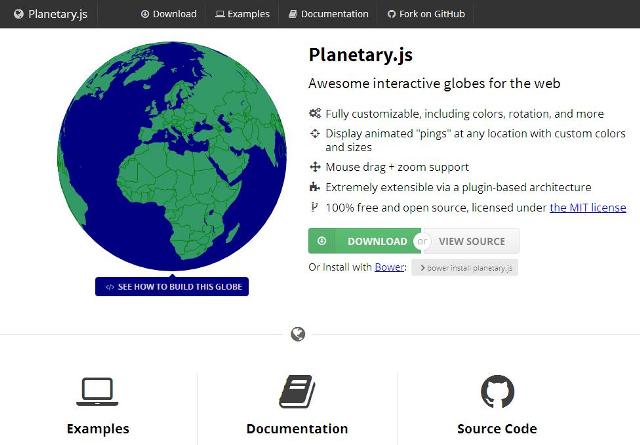Image resolution: width=640 pixels, height=445 pixels.
Task: Follow the Bower link
Action: tap(389, 267)
